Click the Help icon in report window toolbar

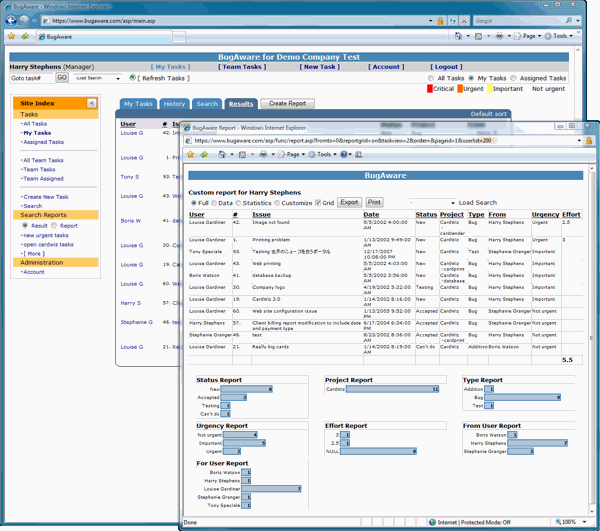(x=344, y=155)
